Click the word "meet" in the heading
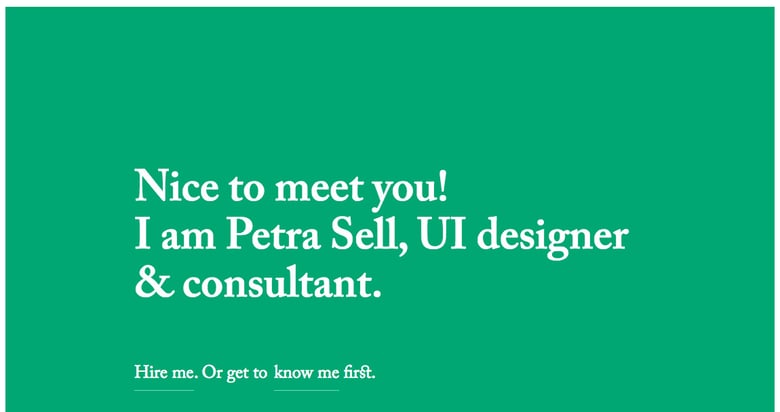Viewport: 780px width, 412px height. tap(318, 187)
